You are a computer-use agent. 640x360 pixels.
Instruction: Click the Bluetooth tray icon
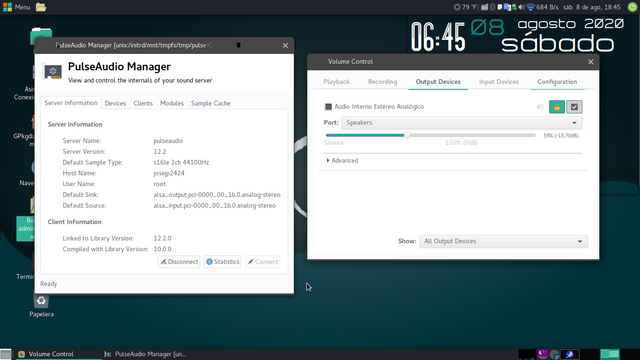click(493, 7)
